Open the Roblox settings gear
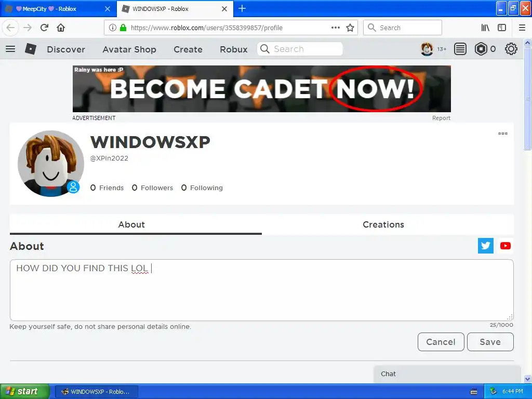Viewport: 532px width, 399px height. click(511, 49)
